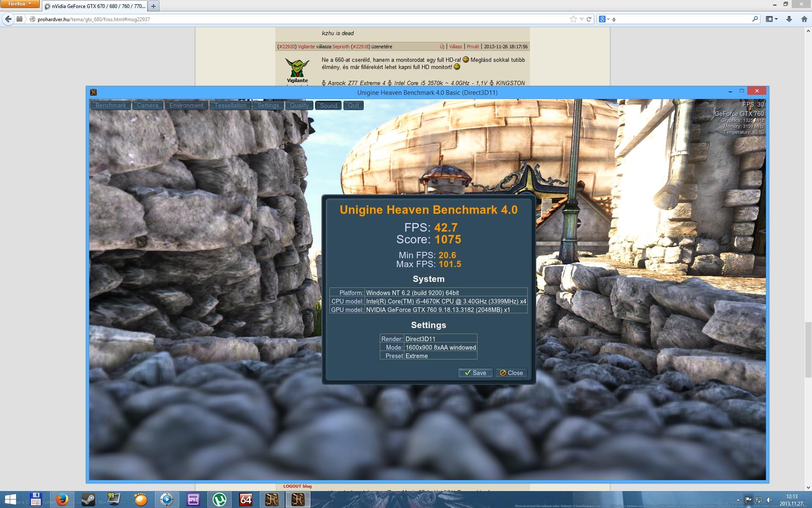
Task: Bookmark this page with the star icon
Action: (x=573, y=19)
